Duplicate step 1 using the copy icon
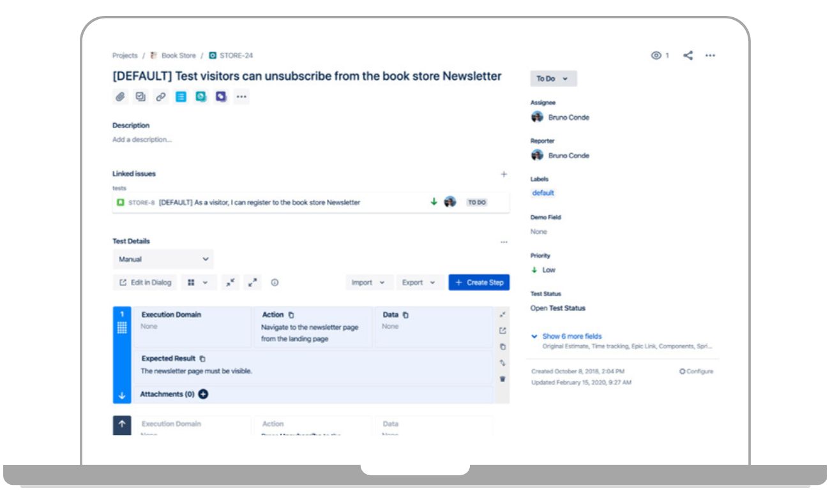 [502, 346]
